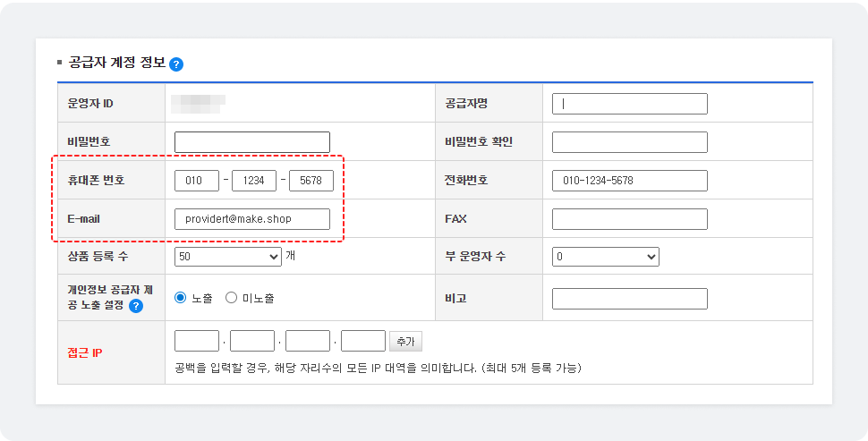Select the 노출 radio button

click(181, 298)
